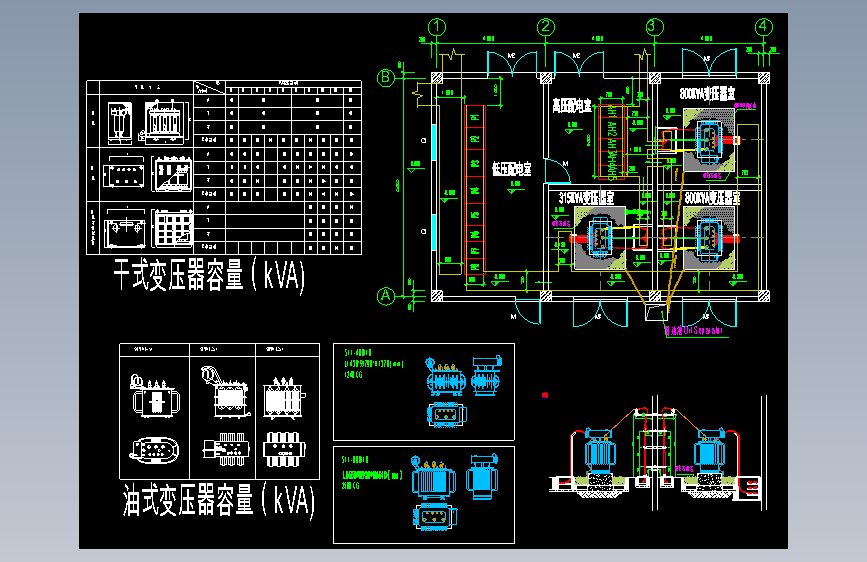Pick dry-type transformer side view, first table row

click(x=119, y=122)
